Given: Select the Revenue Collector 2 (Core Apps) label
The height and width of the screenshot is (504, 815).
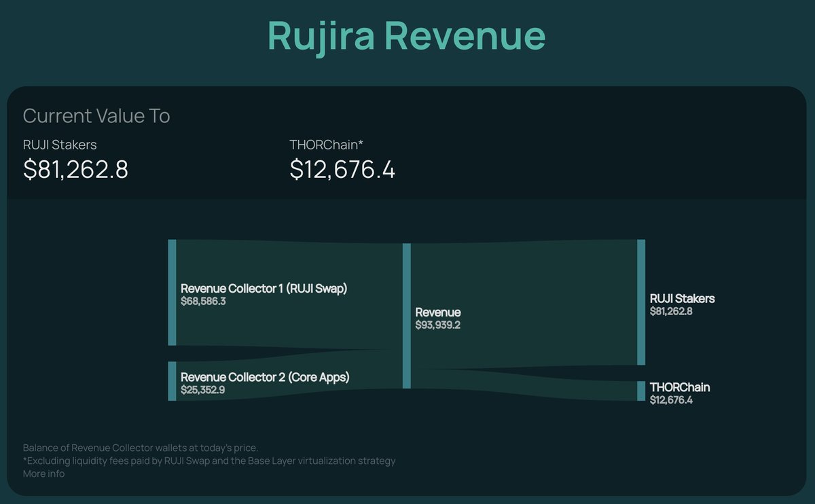Looking at the screenshot, I should coord(265,377).
